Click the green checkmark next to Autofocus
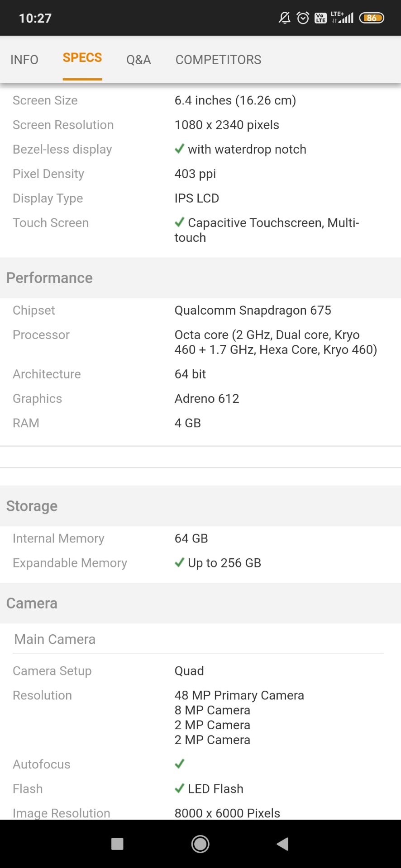 [180, 764]
